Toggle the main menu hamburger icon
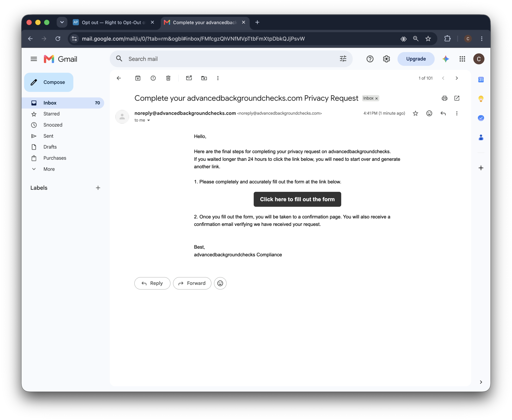The height and width of the screenshot is (420, 512). (34, 59)
